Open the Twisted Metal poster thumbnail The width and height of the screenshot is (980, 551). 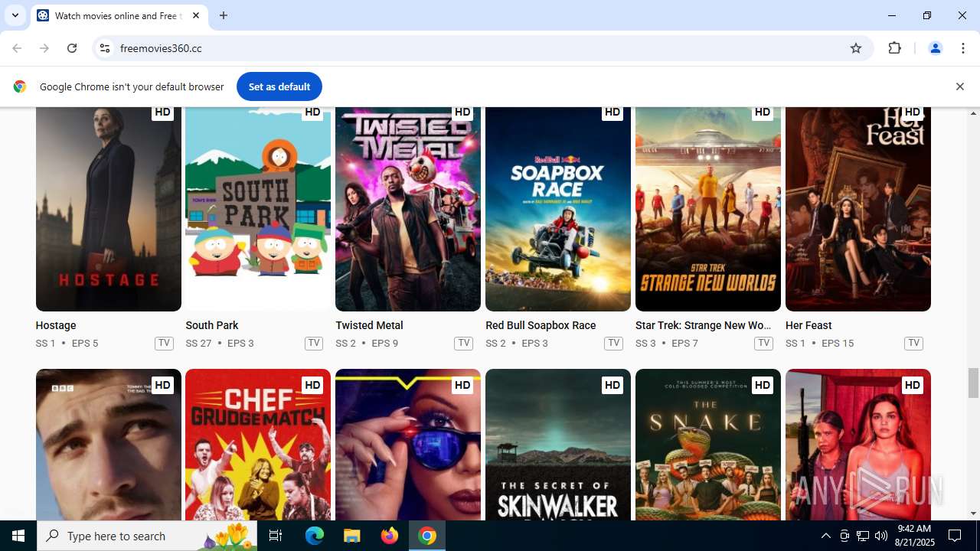click(x=408, y=209)
